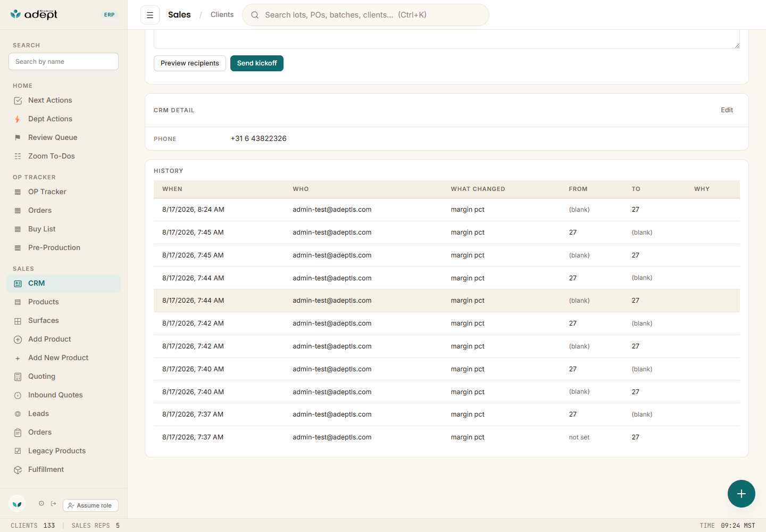The height and width of the screenshot is (532, 766).
Task: Go to Review Queue
Action: (64, 137)
